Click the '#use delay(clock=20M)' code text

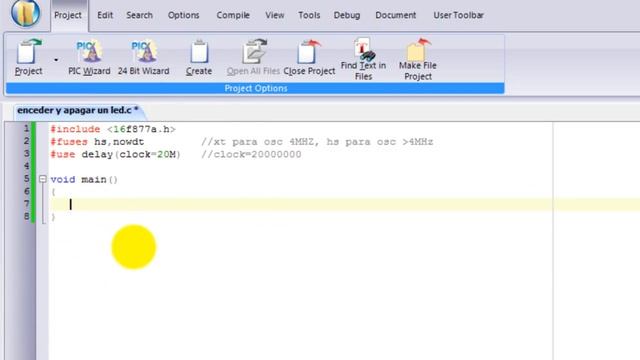pos(115,155)
